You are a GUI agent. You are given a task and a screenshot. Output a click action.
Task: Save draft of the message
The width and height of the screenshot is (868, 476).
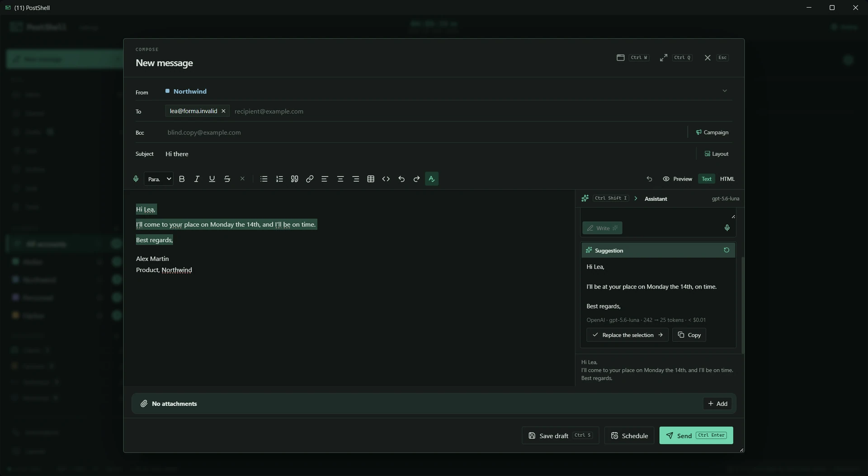560,435
